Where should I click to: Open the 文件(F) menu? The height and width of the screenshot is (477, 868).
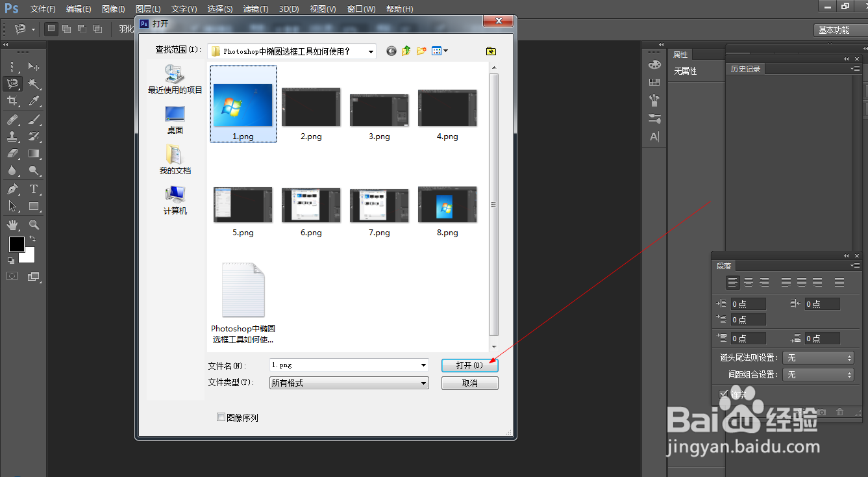(x=43, y=8)
